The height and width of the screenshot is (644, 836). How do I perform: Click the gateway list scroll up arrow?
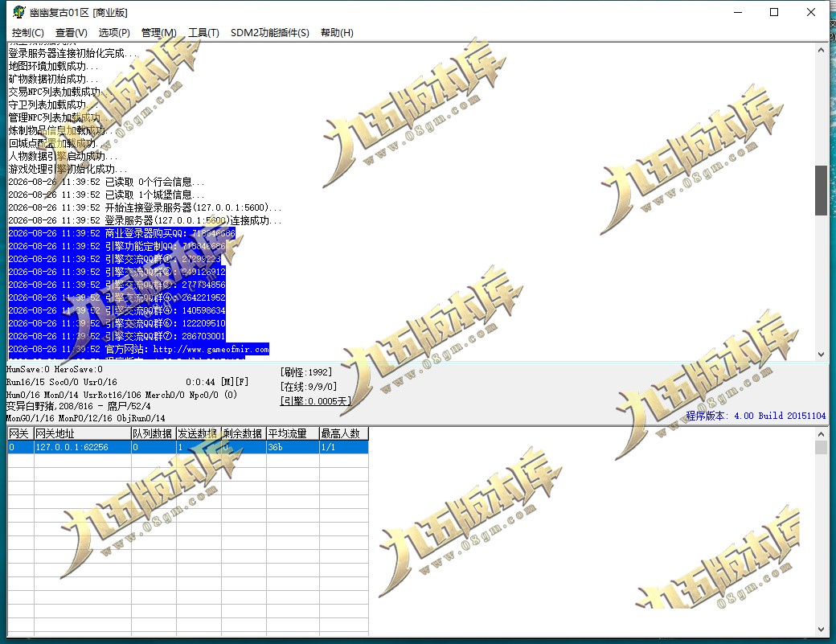pyautogui.click(x=821, y=434)
